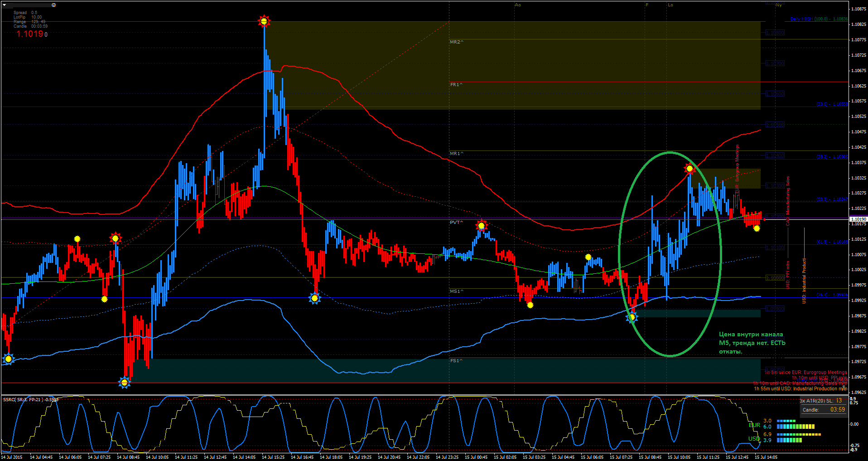This screenshot has height=461, width=868.
Task: Click the LotPip 10.00 readout
Action: pos(28,17)
